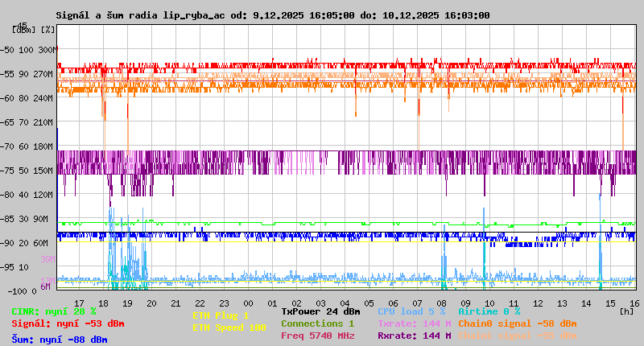Click the "Chain1 signal -55 dBm" legend label
The height and width of the screenshot is (346, 644).
518,336
